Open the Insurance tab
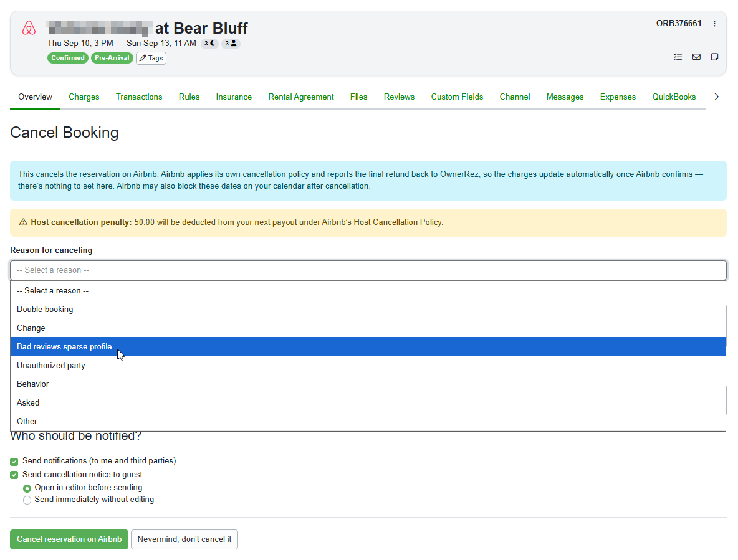Viewport: 738px width, 560px height. click(x=234, y=97)
